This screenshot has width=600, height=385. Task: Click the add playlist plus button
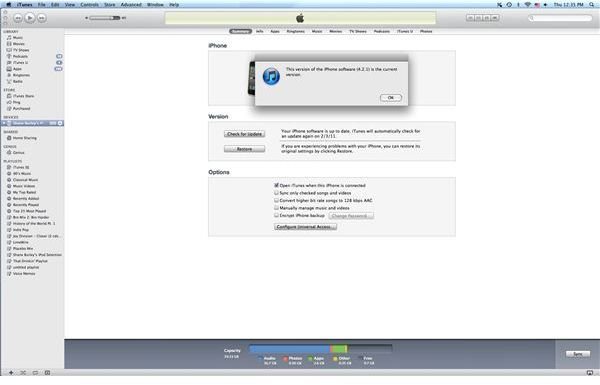(x=11, y=373)
